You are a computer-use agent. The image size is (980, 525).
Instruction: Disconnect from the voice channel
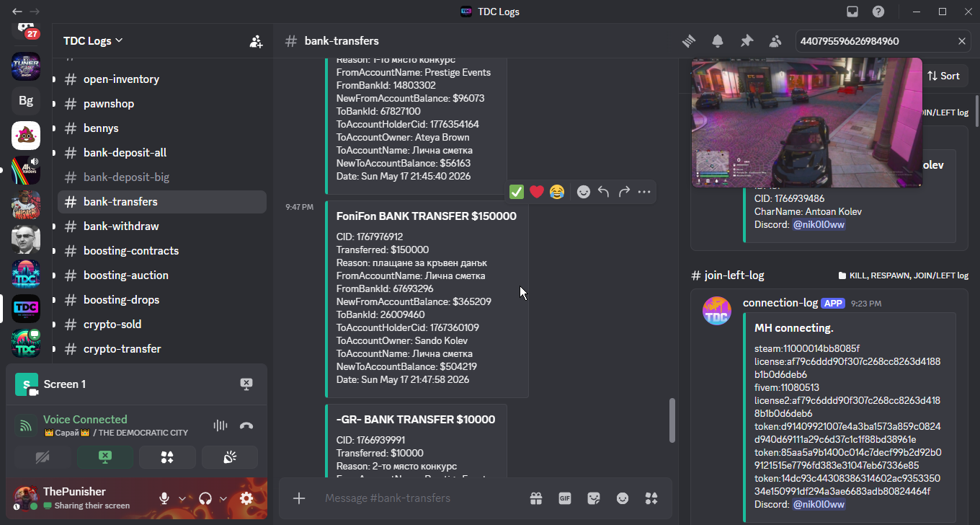tap(246, 425)
